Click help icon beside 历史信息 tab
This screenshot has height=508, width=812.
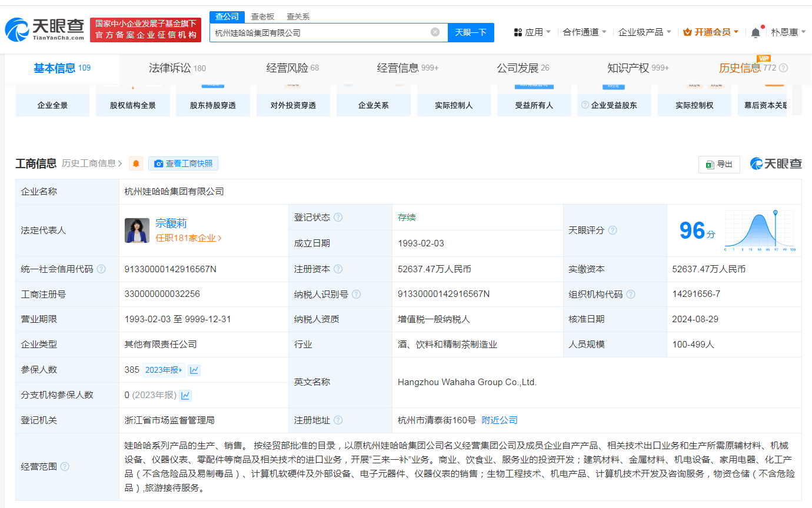783,68
